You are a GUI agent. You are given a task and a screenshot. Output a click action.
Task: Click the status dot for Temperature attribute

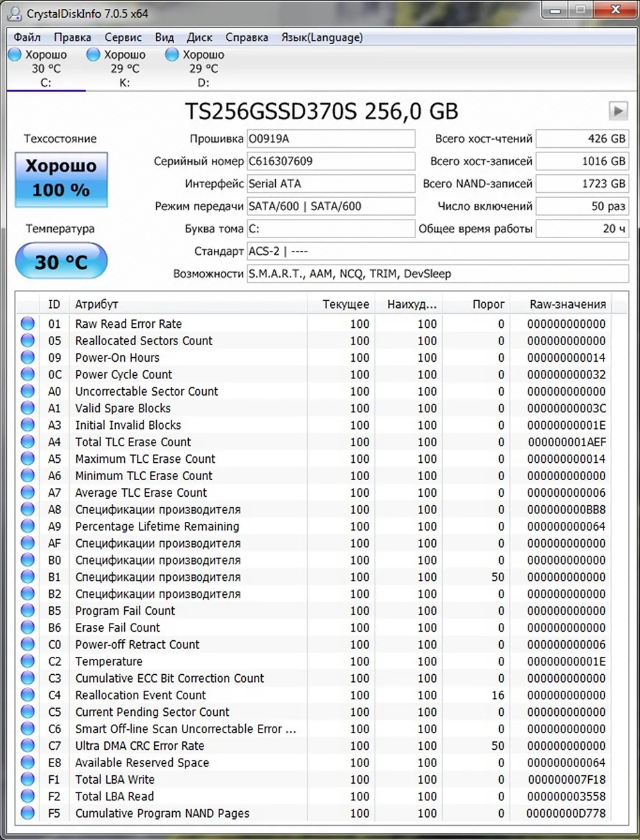tap(28, 661)
